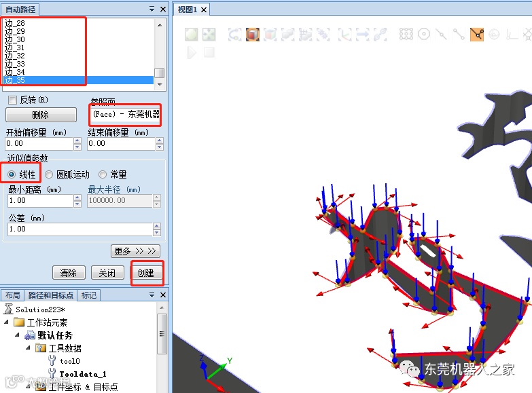532x393 pixels.
Task: Select the Path Selection tool
Action: pyautogui.click(x=380, y=34)
